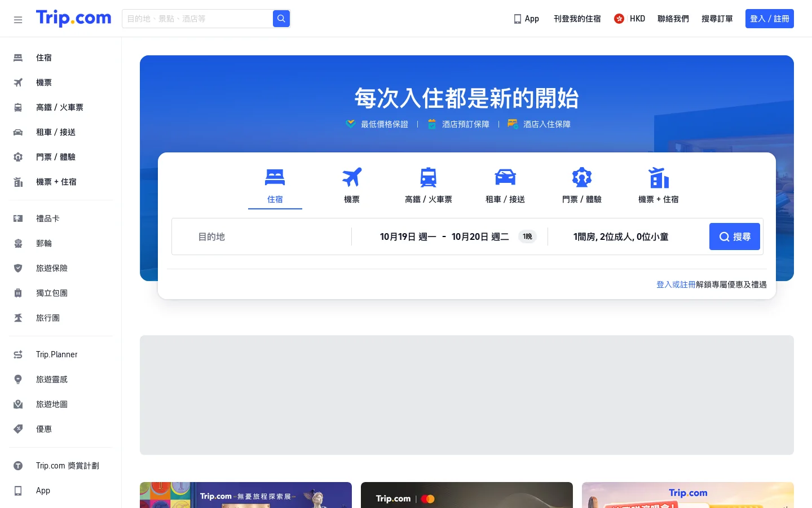Open the 旅行團 sidebar item
The width and height of the screenshot is (812, 508).
click(x=61, y=318)
